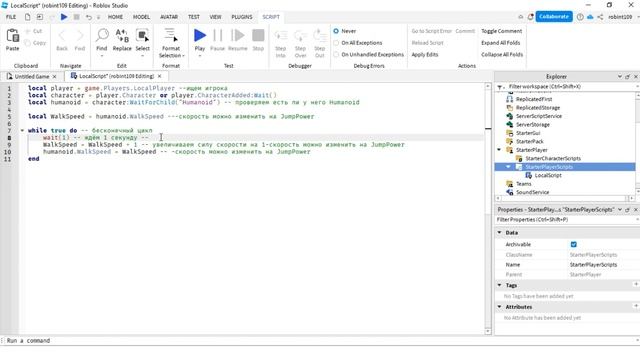Switch to the Untitled Game tab
Viewport: 640px width, 360px height.
point(32,76)
